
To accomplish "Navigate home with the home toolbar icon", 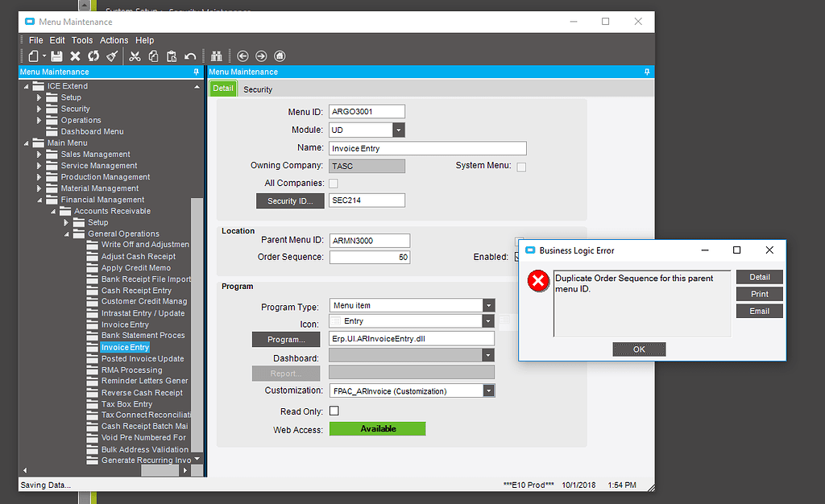I will (x=280, y=56).
